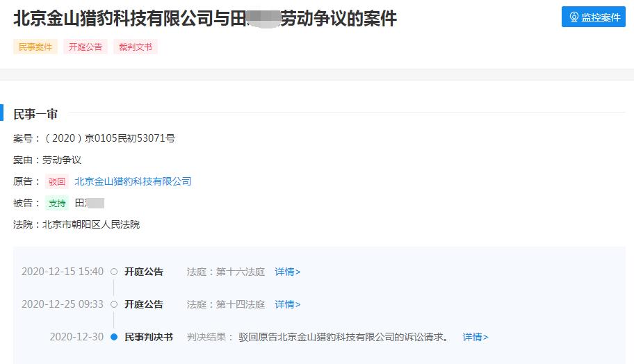Click 法庭：第十四法庭 text
This screenshot has height=364, width=634.
(x=226, y=304)
